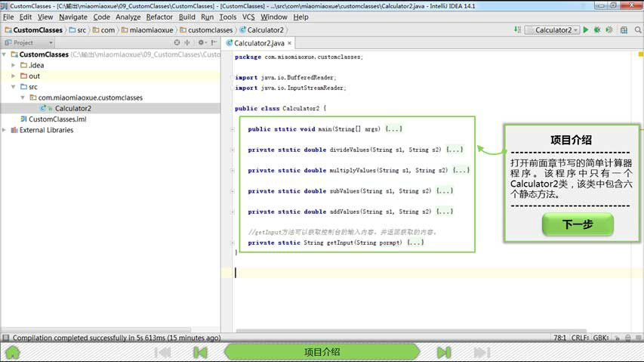Toggle tool window icon at status bar left
Viewport: 644px width, 362px height.
5,338
